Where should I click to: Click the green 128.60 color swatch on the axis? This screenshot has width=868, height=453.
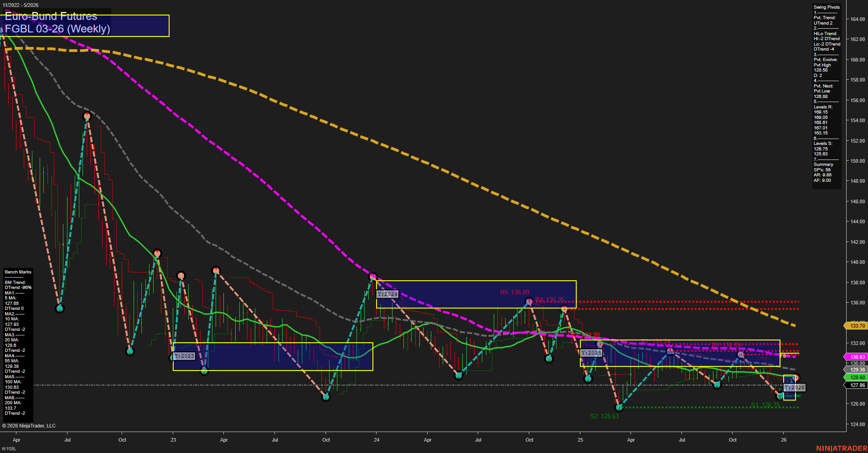tap(856, 377)
